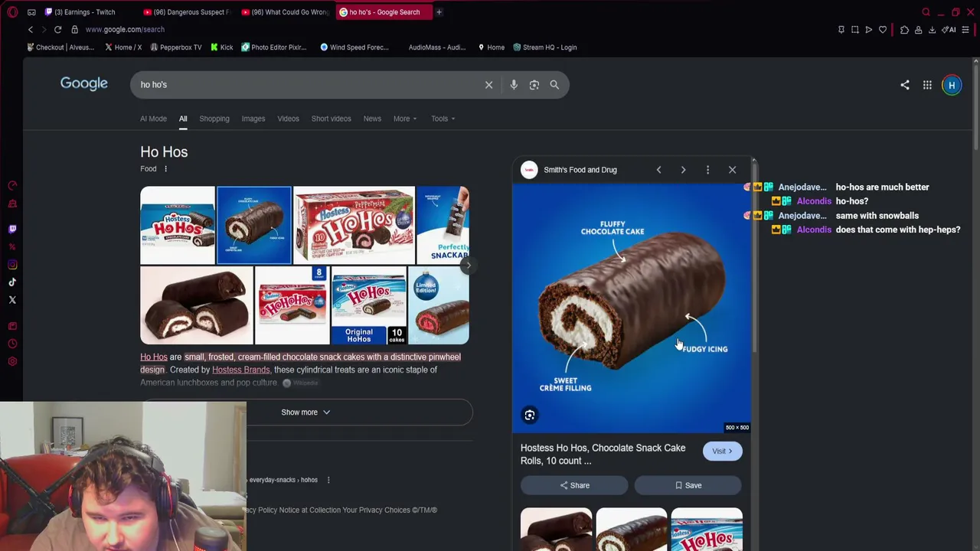The width and height of the screenshot is (980, 551).
Task: Open browser Settings gear in the sidebar
Action: tap(12, 361)
